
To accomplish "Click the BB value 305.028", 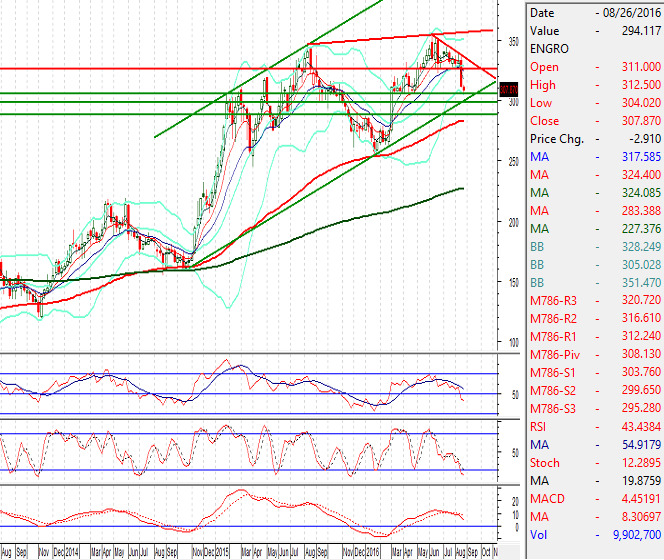I will click(641, 265).
